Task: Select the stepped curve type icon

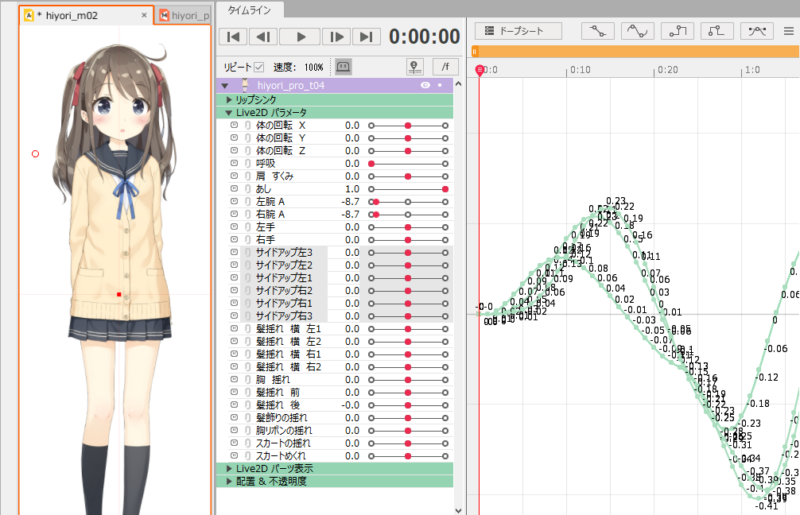Action: (677, 31)
